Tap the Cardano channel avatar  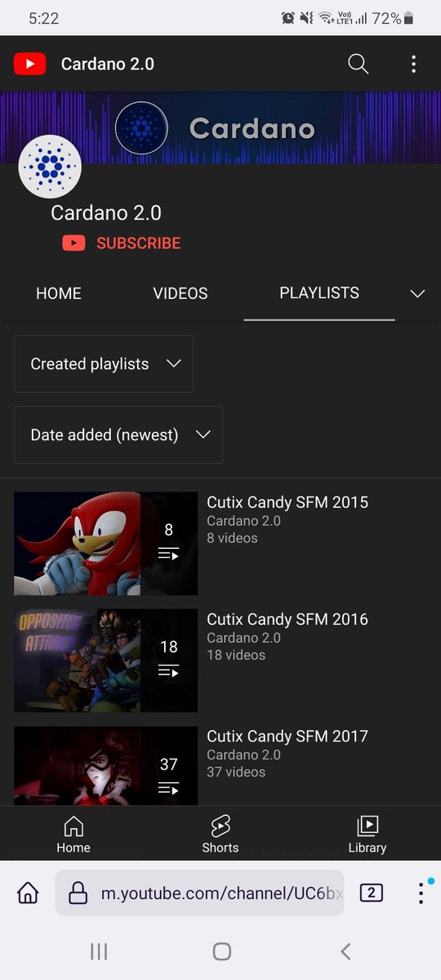click(x=50, y=167)
